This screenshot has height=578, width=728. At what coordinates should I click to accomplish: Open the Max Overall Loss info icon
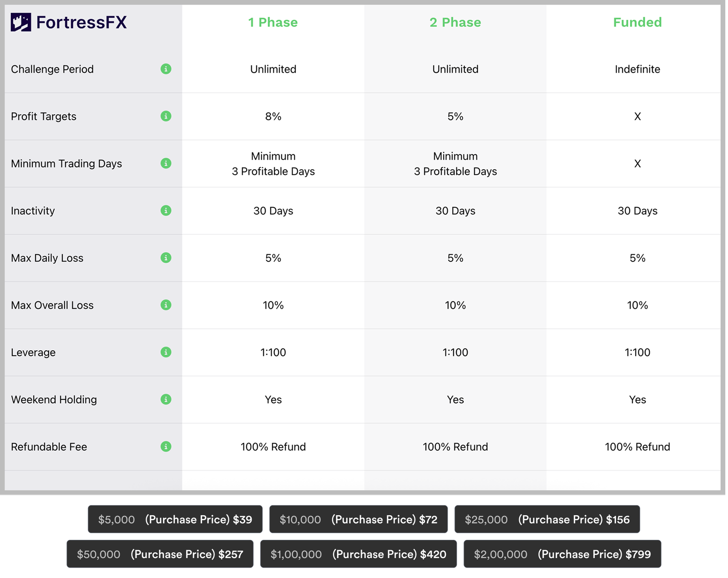(x=166, y=305)
